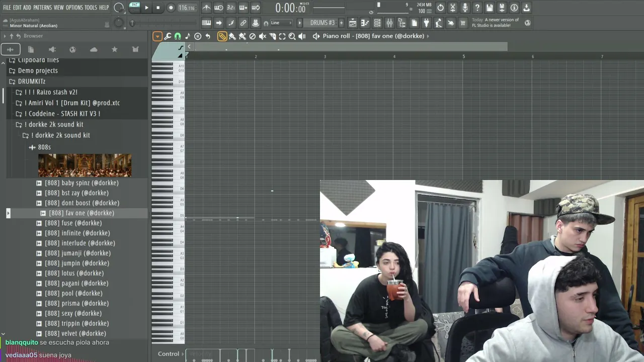Select the Mute tool in piano roll
This screenshot has width=644, height=362.
click(x=262, y=36)
